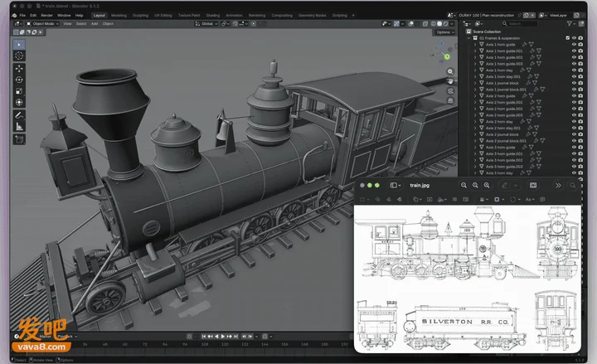Screen dimensions: 597x364
Task: Select the Add Cube tool
Action: coord(19,139)
